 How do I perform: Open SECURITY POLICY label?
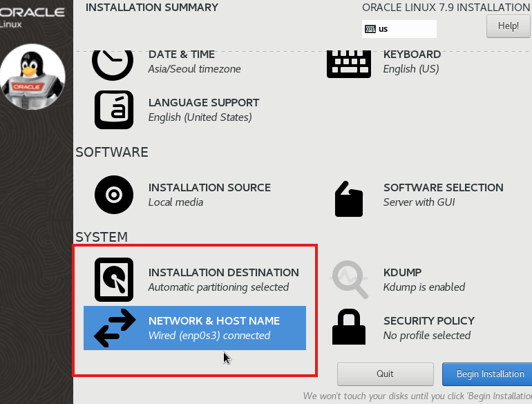click(x=429, y=321)
